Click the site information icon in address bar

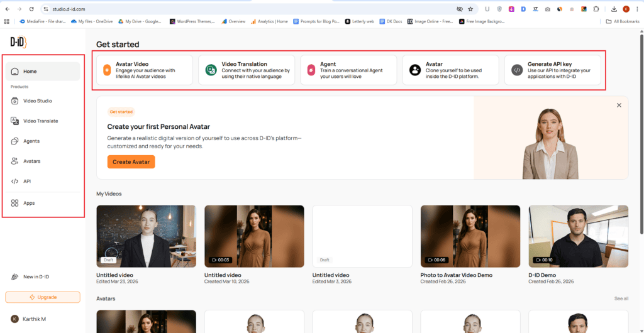pos(46,9)
